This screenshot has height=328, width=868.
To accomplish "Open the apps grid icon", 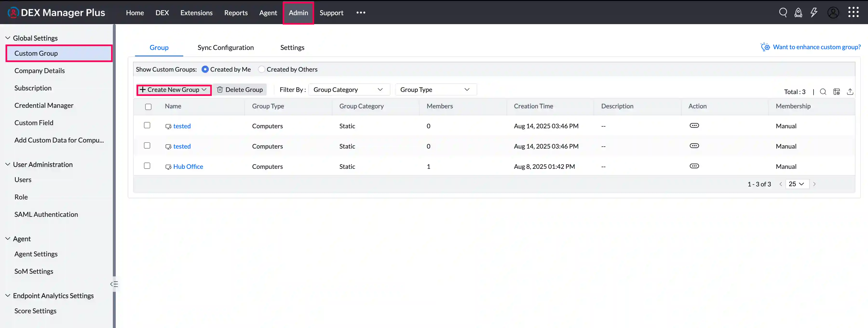I will coord(854,12).
